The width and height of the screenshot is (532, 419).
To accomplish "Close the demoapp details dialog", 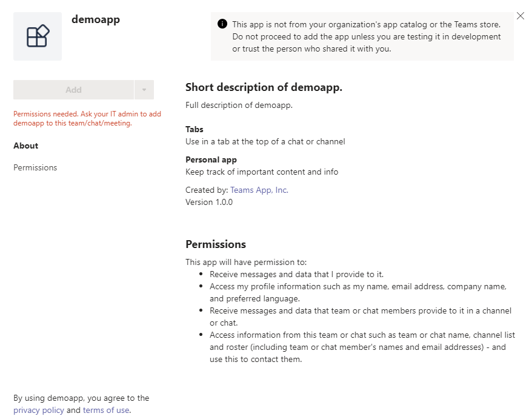I will pos(520,16).
